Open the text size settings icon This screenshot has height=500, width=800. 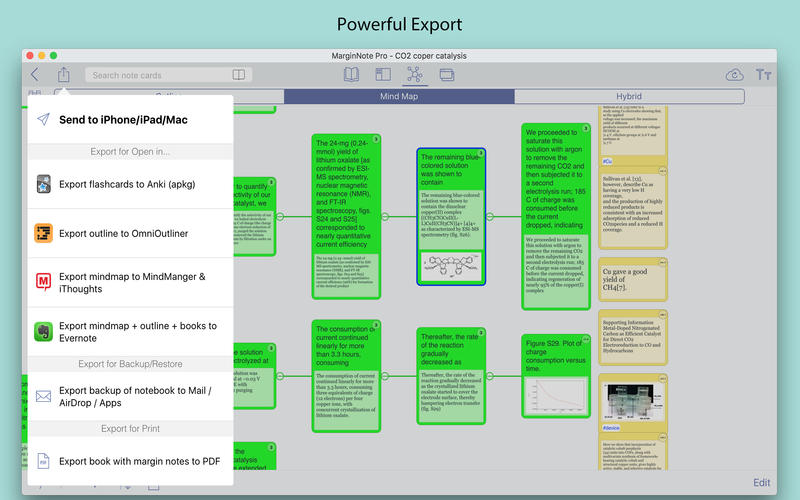click(763, 75)
